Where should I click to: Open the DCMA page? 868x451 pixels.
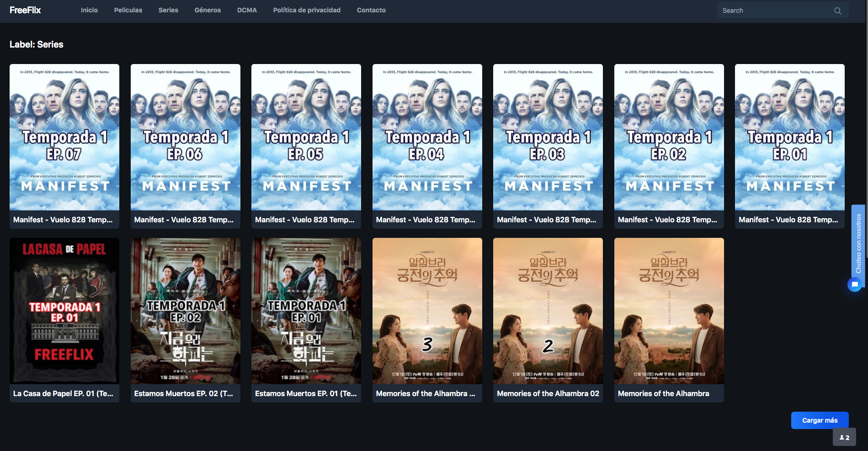click(x=247, y=10)
